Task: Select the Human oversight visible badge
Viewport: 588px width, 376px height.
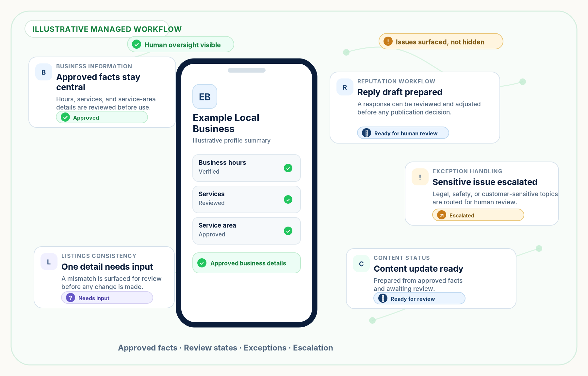Action: (181, 44)
